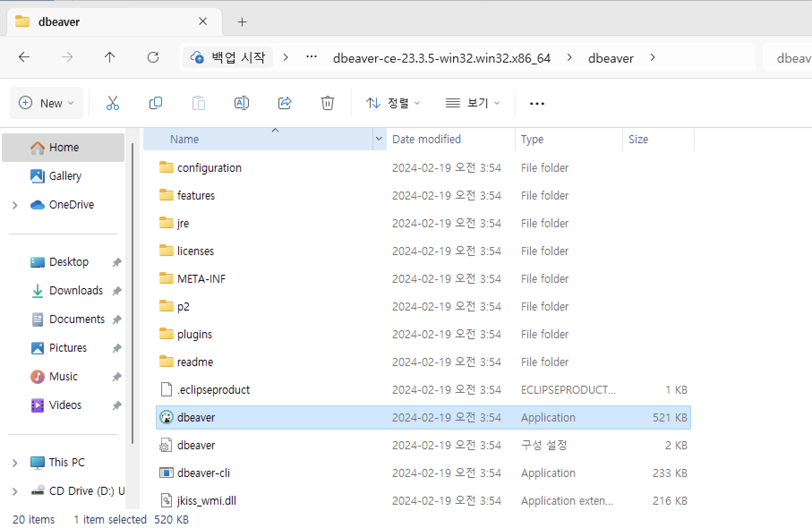Open the expand chevron after 백업 시작
This screenshot has width=812, height=528.
pos(286,57)
